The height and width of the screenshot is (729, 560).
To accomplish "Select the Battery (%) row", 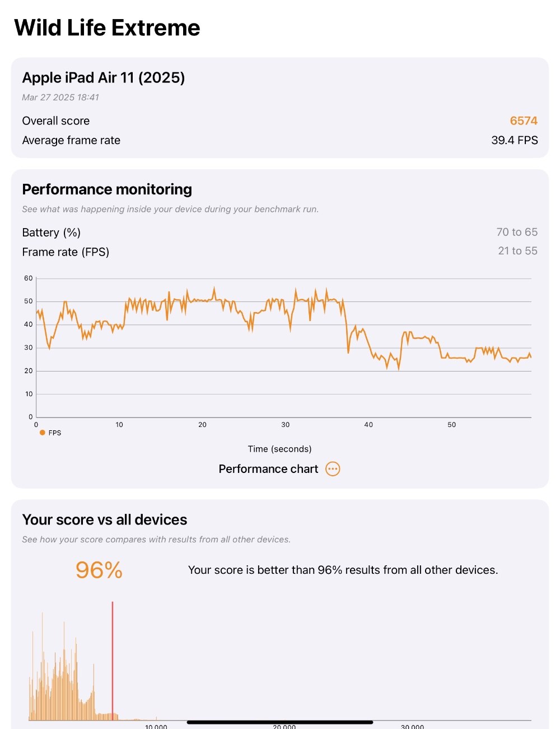I will [x=280, y=232].
